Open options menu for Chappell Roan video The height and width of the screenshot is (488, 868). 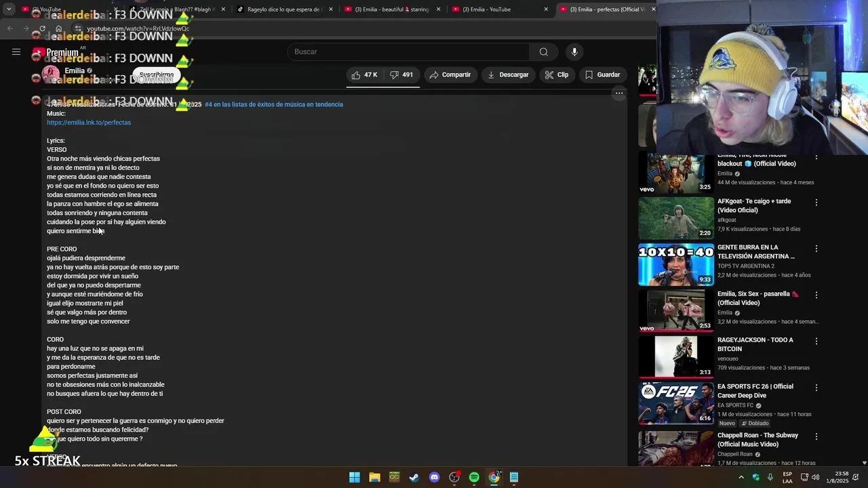[x=816, y=436]
